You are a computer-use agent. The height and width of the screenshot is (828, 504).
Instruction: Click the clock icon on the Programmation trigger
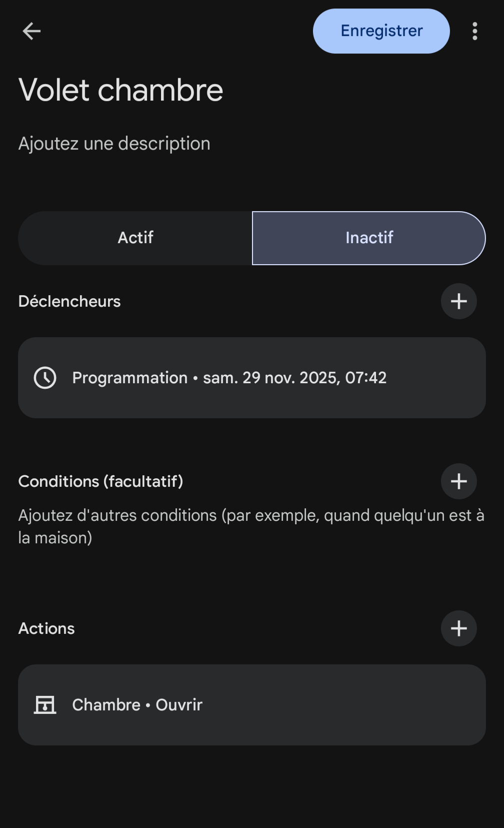45,378
